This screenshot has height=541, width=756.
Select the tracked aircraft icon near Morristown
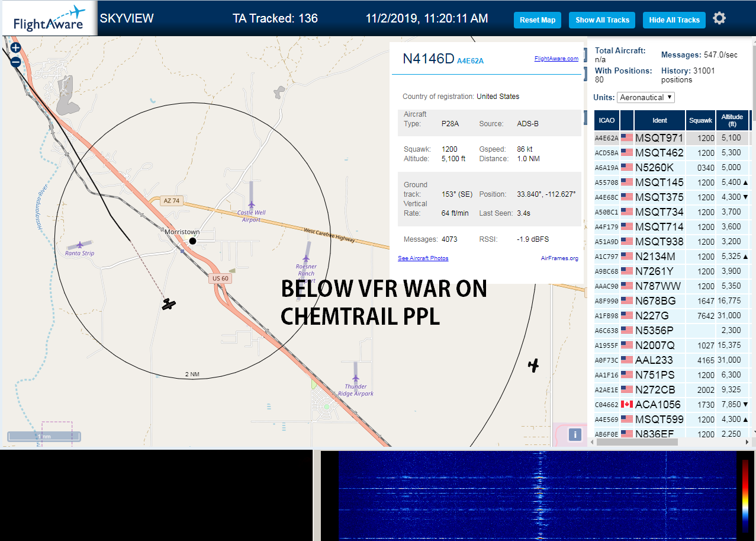tap(169, 305)
